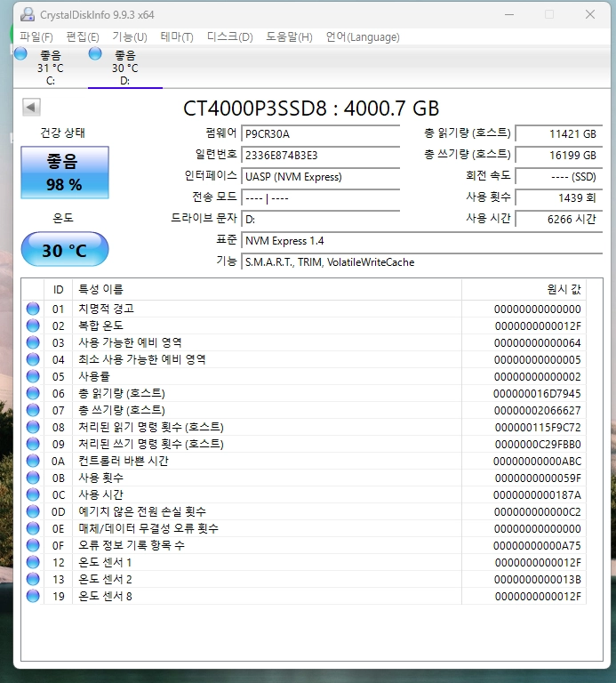
Task: Click the 특성 이름 column header
Action: point(267,289)
